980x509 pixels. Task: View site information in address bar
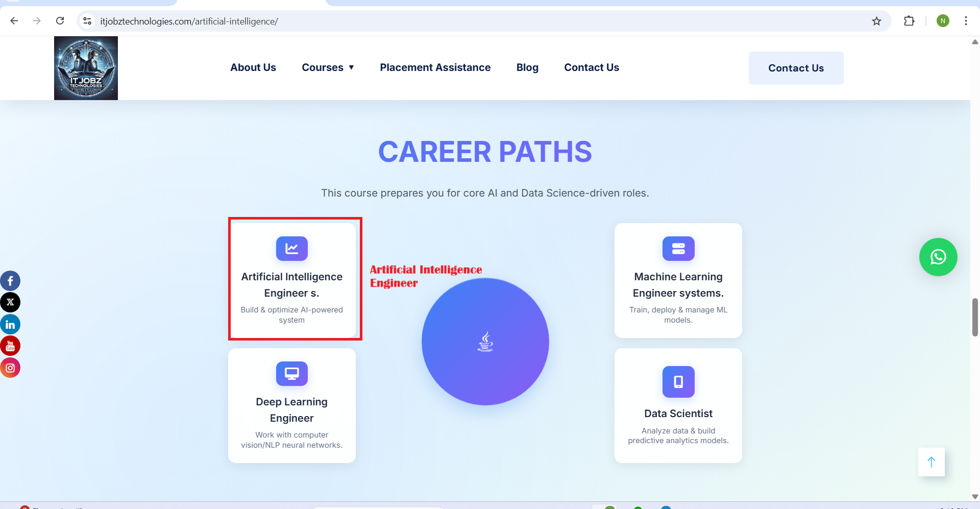click(87, 21)
